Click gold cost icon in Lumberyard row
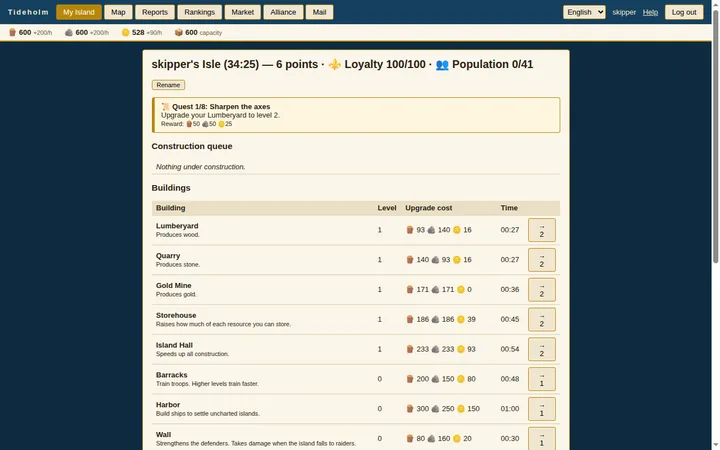This screenshot has height=450, width=720. coord(457,230)
